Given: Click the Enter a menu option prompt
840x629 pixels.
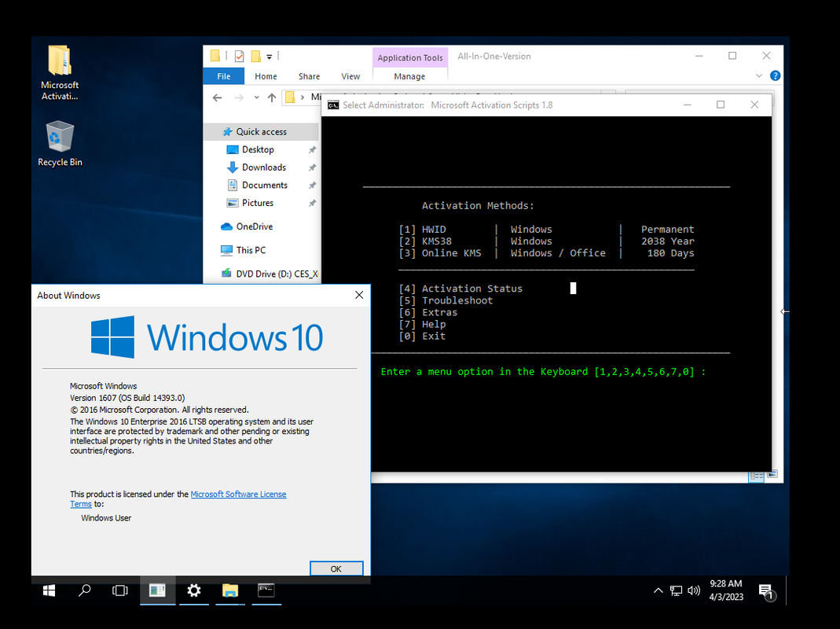Looking at the screenshot, I should pos(543,372).
